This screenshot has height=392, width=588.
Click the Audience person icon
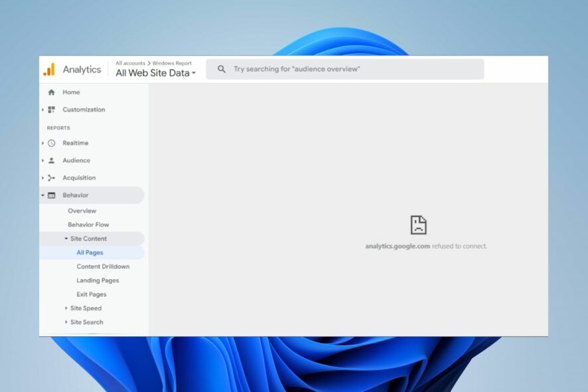coord(51,160)
